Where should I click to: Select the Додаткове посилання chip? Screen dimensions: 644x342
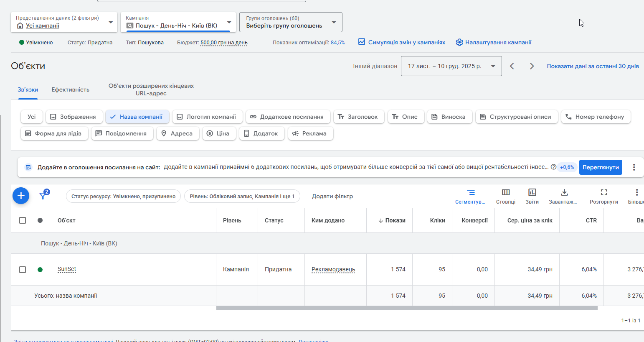pyautogui.click(x=288, y=117)
